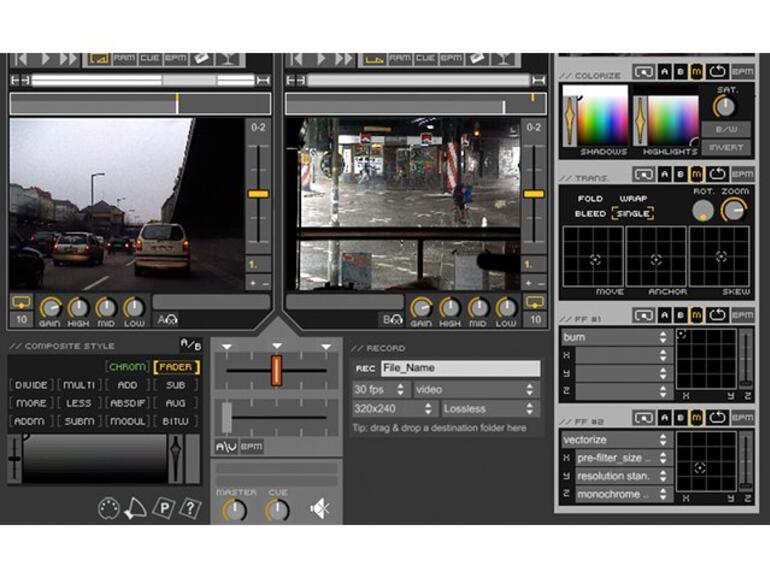Click headphone cue icon for deck B
Screen dimensions: 770x578
tap(395, 319)
